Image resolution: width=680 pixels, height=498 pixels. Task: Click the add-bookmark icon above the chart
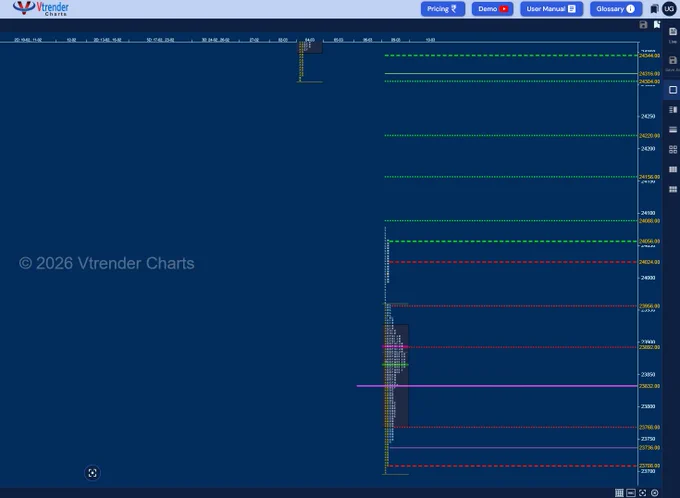pos(657,25)
